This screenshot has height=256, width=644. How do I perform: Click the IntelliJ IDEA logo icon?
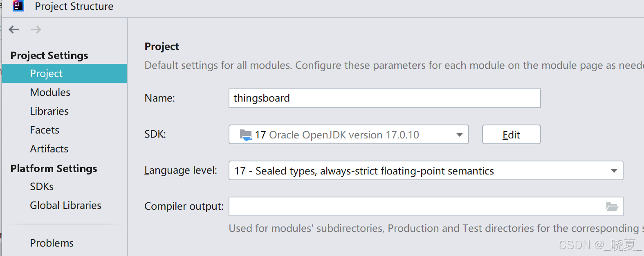(x=18, y=6)
